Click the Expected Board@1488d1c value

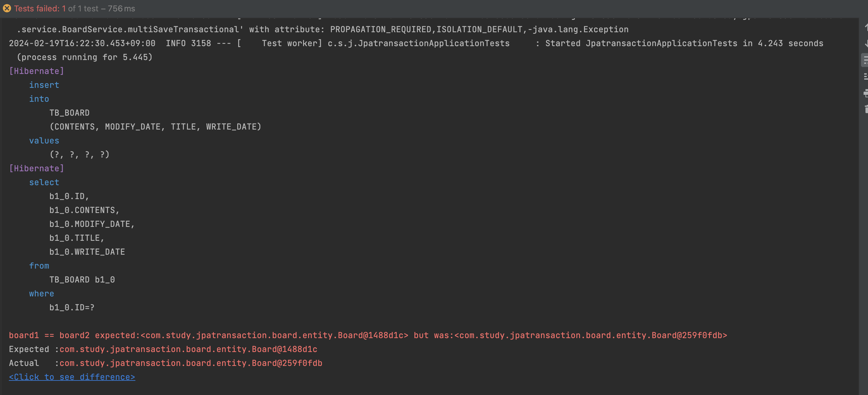188,349
